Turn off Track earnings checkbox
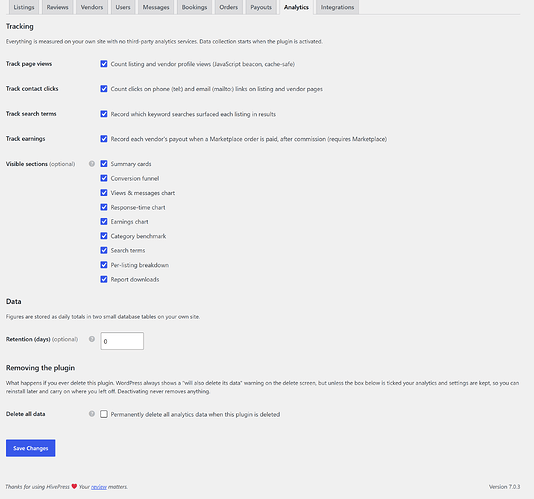The image size is (534, 499). click(x=104, y=139)
